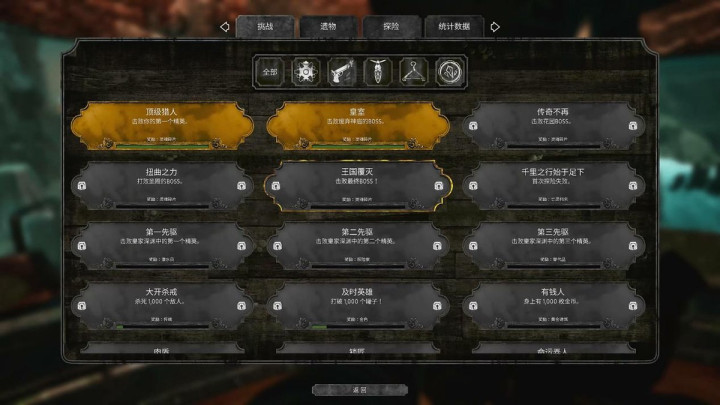The width and height of the screenshot is (720, 405).
Task: Select the clothes hanger filter icon
Action: tap(414, 72)
